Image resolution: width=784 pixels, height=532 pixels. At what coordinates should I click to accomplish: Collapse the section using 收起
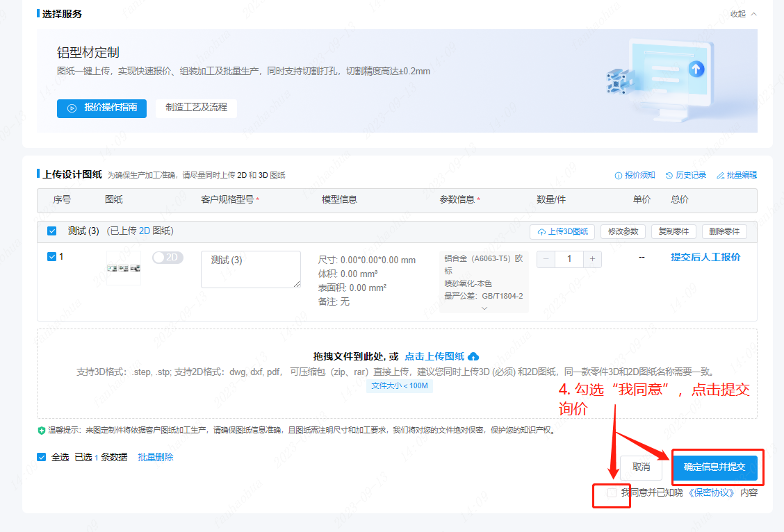click(743, 14)
